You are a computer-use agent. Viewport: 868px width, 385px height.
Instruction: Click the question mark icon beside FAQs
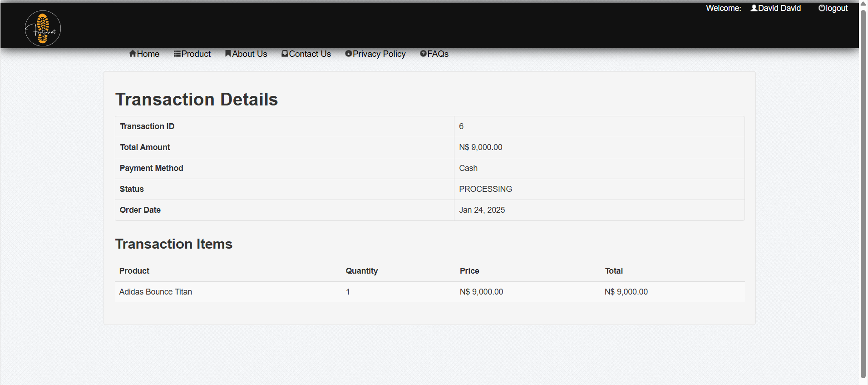[423, 54]
